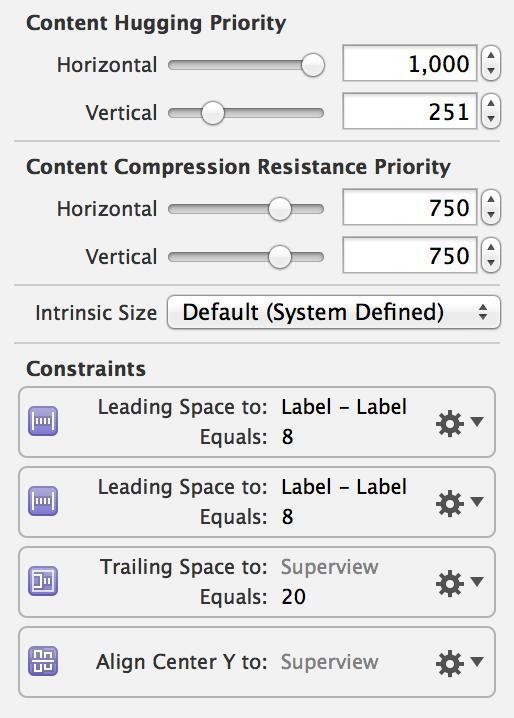Click Compression Resistance Horizontal slider knob
Image resolution: width=514 pixels, height=718 pixels.
click(x=279, y=209)
